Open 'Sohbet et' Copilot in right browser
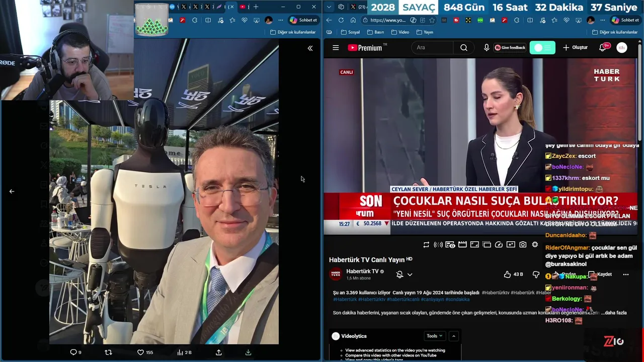The width and height of the screenshot is (644, 362). (x=625, y=20)
